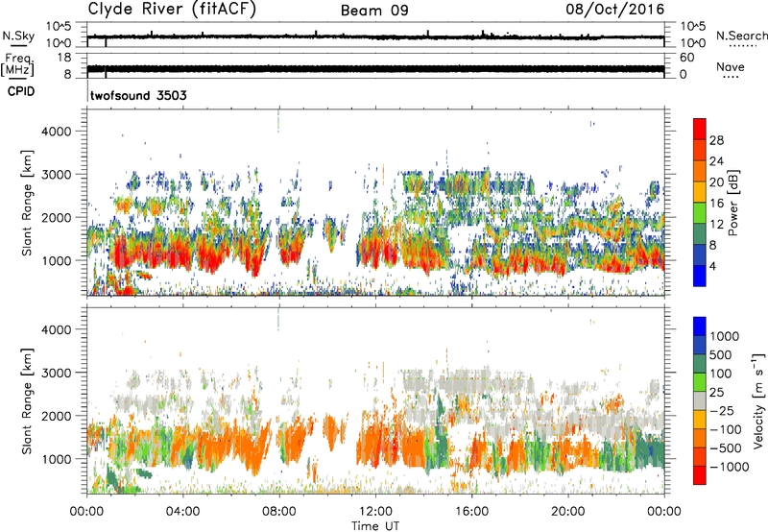Click the '18' frequency axis tick label
The image size is (768, 532).
(x=64, y=58)
